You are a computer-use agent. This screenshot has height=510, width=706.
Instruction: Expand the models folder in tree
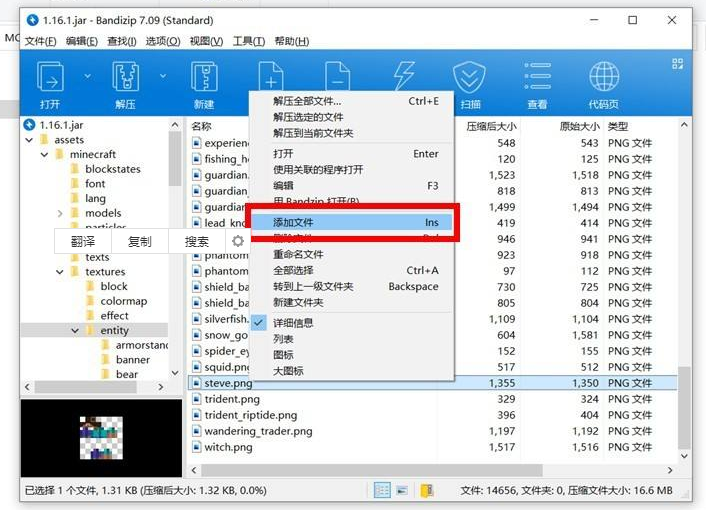pyautogui.click(x=60, y=213)
